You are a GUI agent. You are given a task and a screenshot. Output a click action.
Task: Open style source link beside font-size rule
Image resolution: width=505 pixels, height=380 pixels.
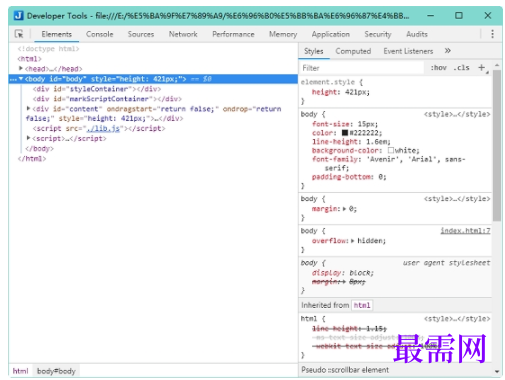[457, 114]
